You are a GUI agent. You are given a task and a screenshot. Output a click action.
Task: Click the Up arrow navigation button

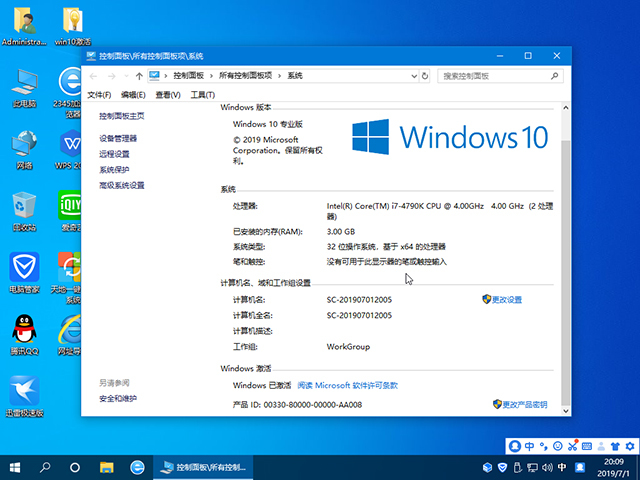coord(138,75)
